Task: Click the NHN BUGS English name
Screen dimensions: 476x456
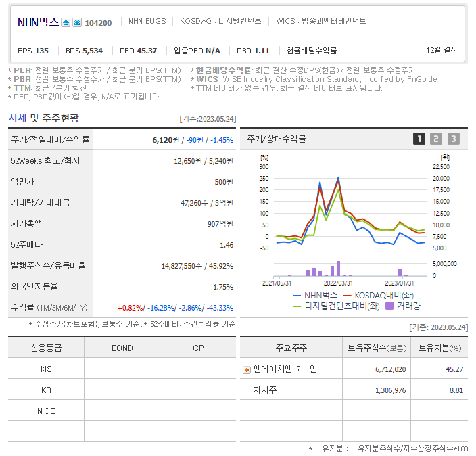Action: pos(147,21)
